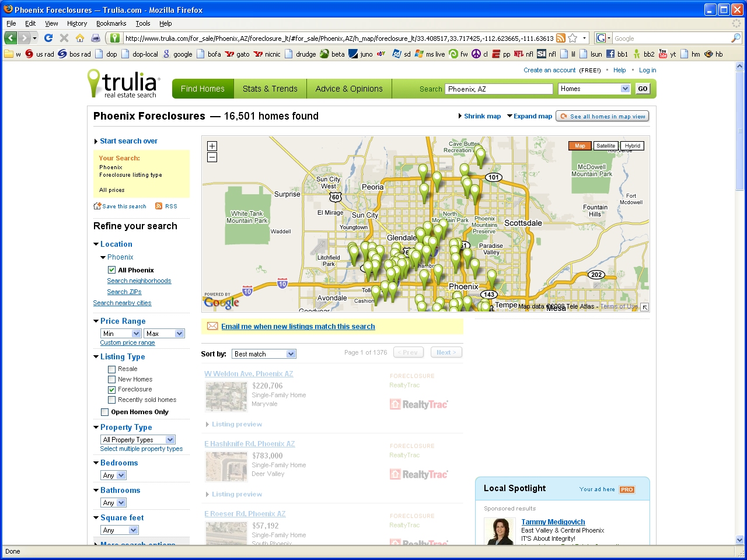
Task: Click the email envelope icon
Action: [212, 326]
